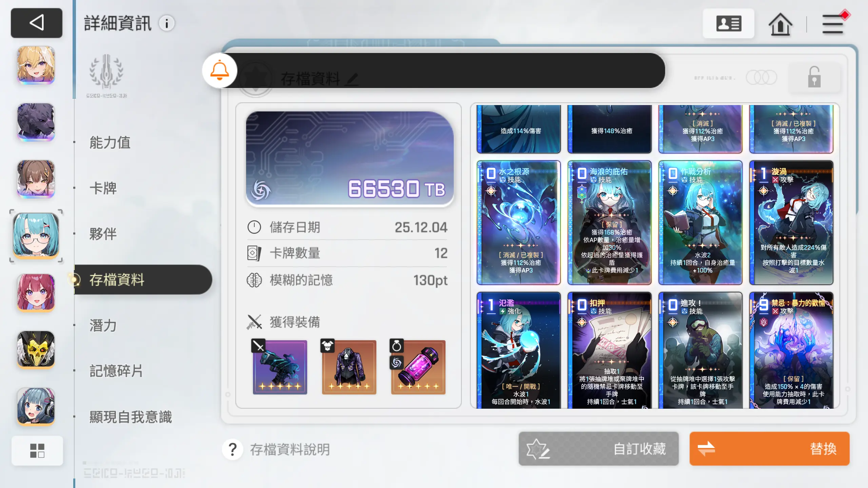
Task: Click the 替換 replace button
Action: (x=769, y=449)
